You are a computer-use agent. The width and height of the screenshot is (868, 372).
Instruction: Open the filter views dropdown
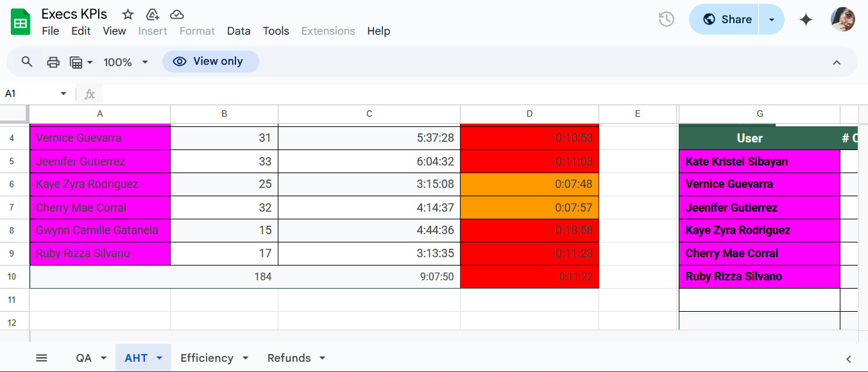(x=81, y=62)
